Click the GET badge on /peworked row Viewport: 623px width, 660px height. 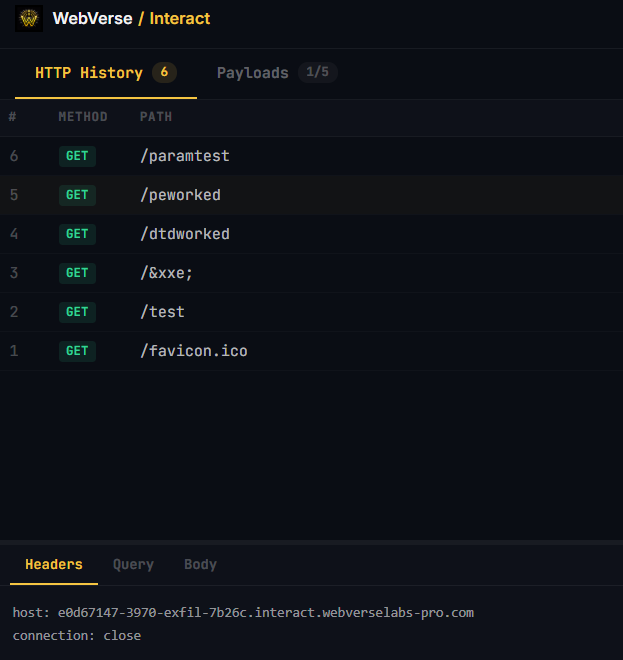click(x=77, y=195)
